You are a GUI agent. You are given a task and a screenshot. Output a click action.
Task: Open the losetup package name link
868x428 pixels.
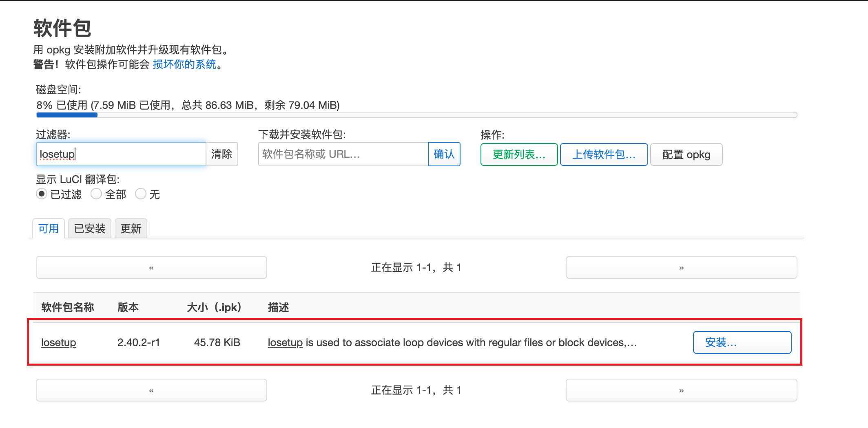[59, 342]
